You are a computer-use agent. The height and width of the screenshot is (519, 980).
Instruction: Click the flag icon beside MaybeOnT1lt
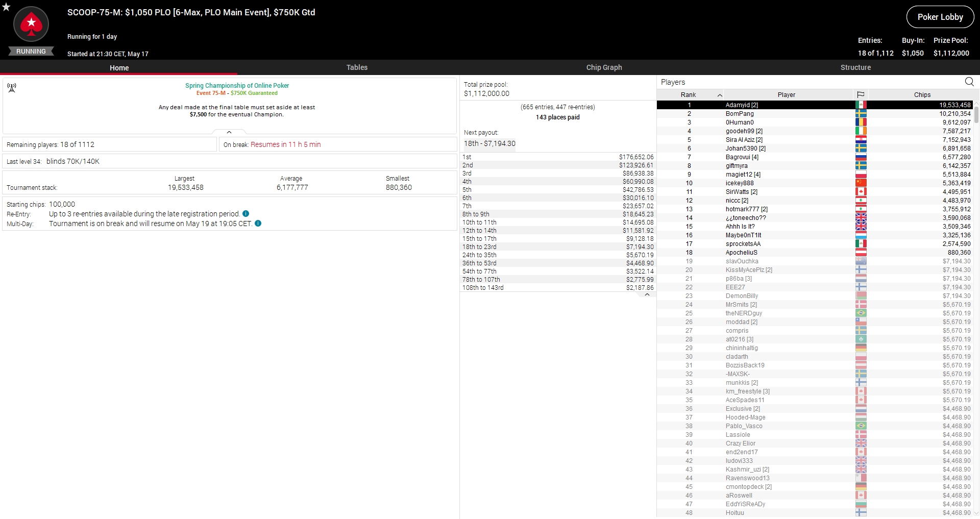pos(861,235)
